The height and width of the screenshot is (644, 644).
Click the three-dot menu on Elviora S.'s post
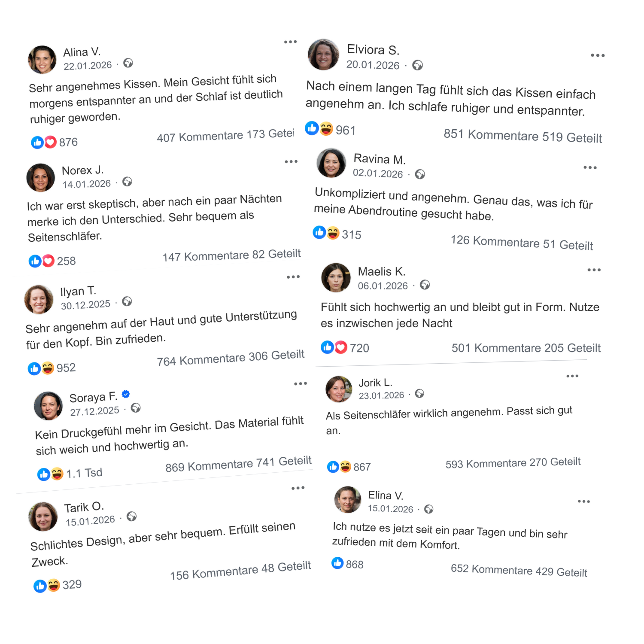598,55
